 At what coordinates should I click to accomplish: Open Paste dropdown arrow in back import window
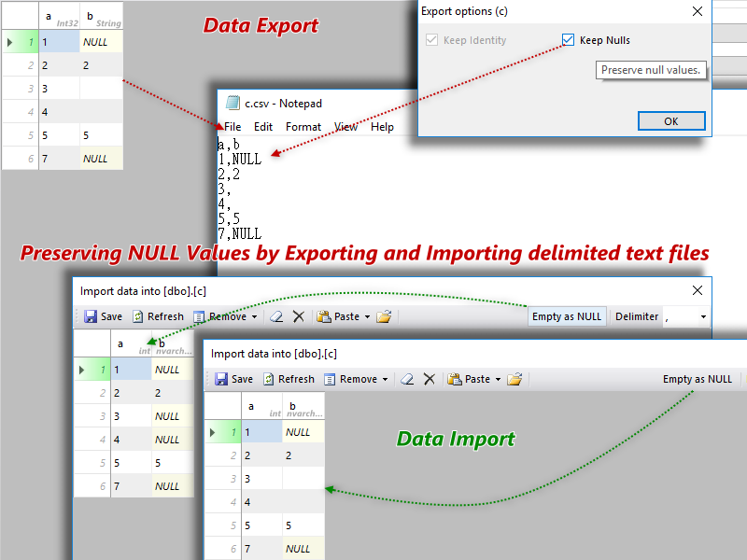click(367, 317)
